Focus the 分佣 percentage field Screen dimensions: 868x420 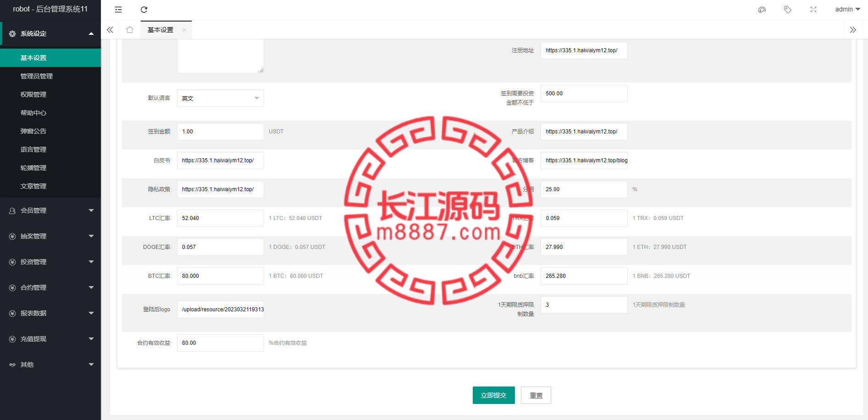coord(584,189)
